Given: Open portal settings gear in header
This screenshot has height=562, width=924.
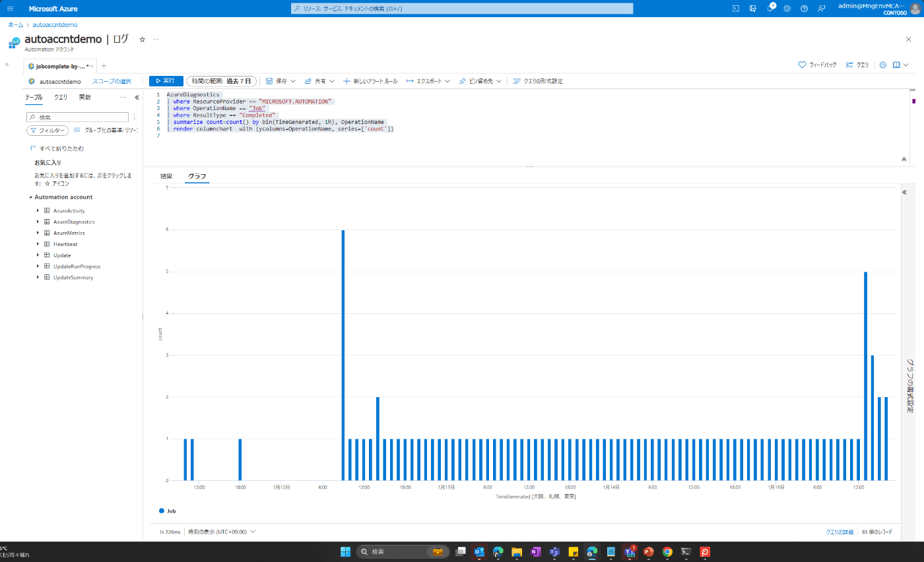Looking at the screenshot, I should 787,9.
